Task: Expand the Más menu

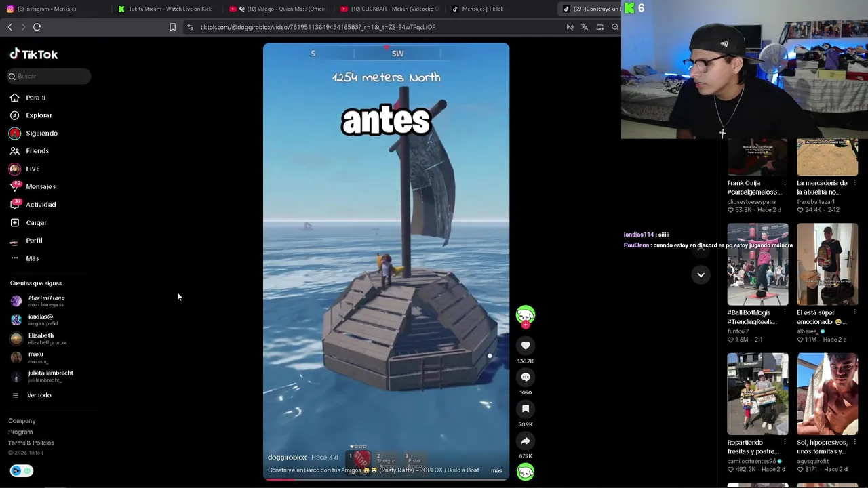Action: click(x=25, y=258)
